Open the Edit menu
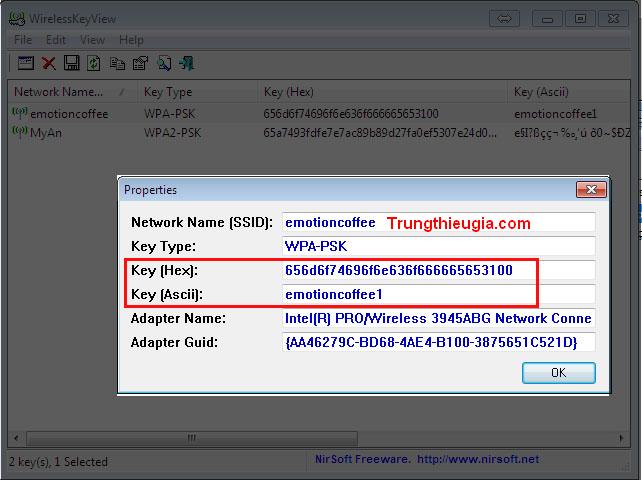The image size is (642, 480). 56,40
